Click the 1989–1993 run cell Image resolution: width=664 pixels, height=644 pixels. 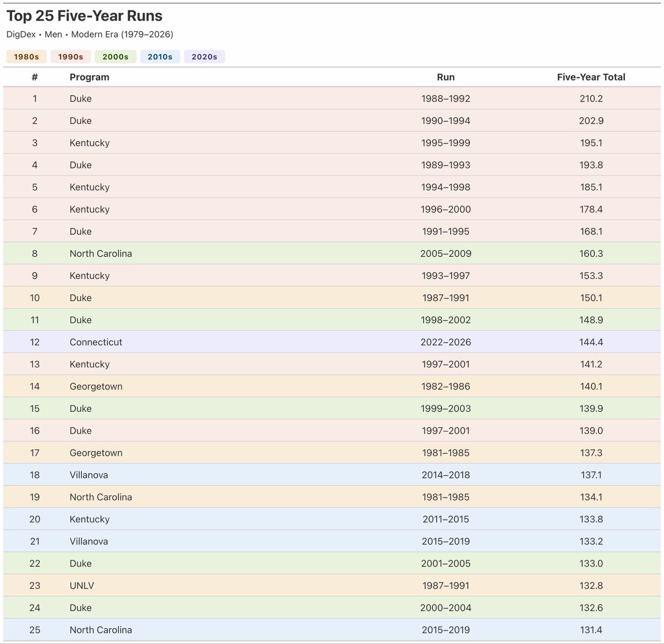pyautogui.click(x=445, y=165)
